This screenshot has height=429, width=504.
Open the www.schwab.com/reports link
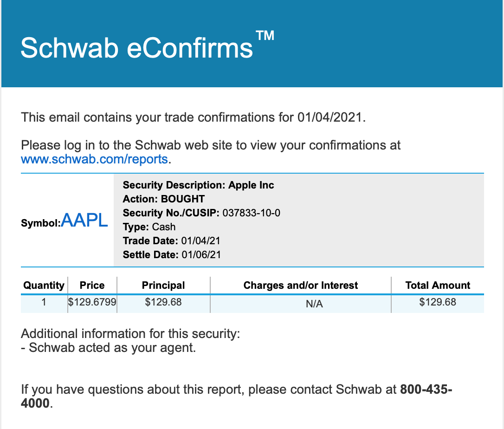[94, 159]
